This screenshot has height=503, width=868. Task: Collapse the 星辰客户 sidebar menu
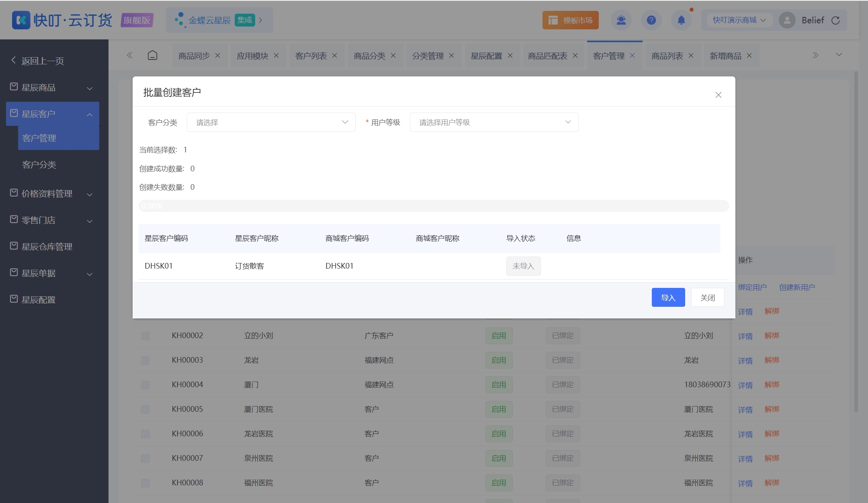point(52,114)
